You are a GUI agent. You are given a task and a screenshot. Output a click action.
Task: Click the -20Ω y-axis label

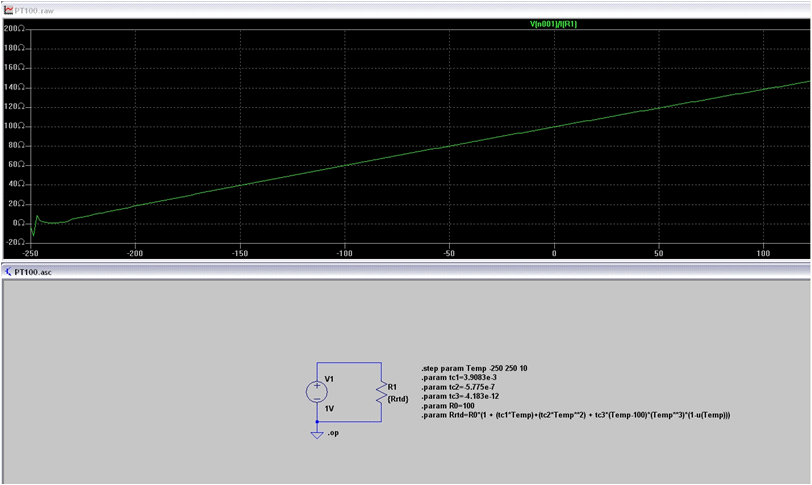(15, 242)
